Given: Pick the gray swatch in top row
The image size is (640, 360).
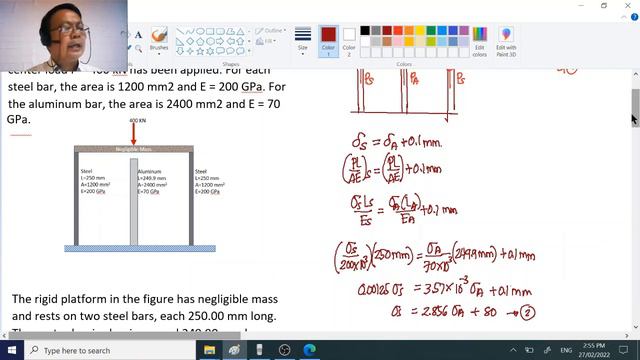Looking at the screenshot, I should 376,31.
